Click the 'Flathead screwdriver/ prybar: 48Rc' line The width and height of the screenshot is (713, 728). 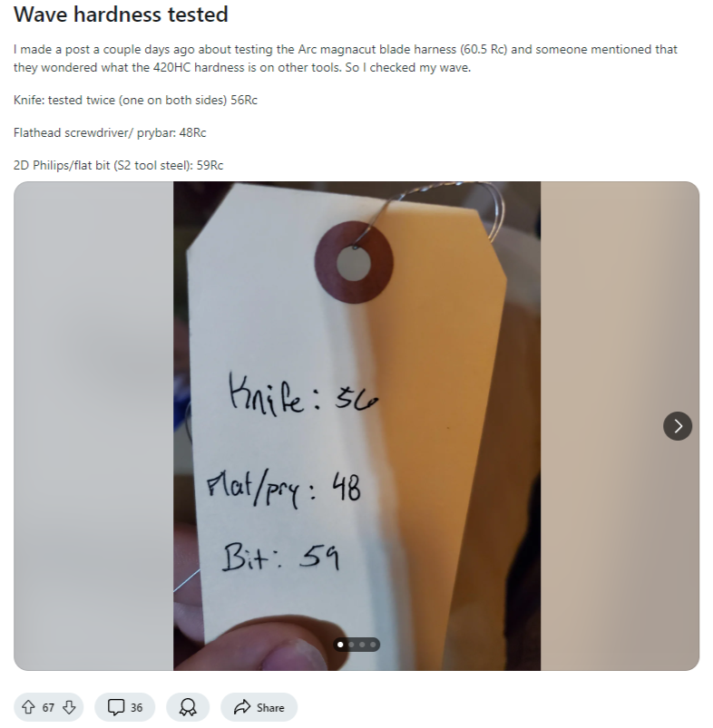point(110,132)
